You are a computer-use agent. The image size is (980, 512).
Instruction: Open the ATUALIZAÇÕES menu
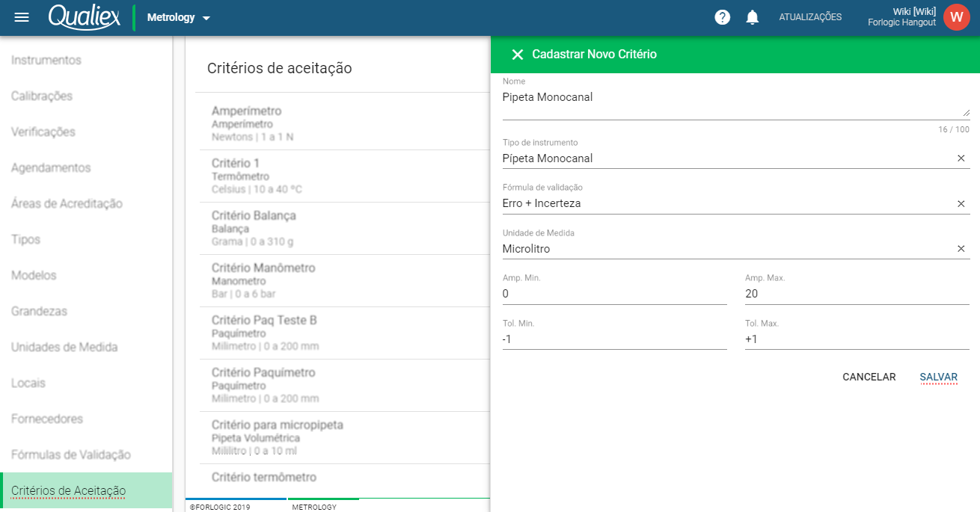[x=809, y=16]
